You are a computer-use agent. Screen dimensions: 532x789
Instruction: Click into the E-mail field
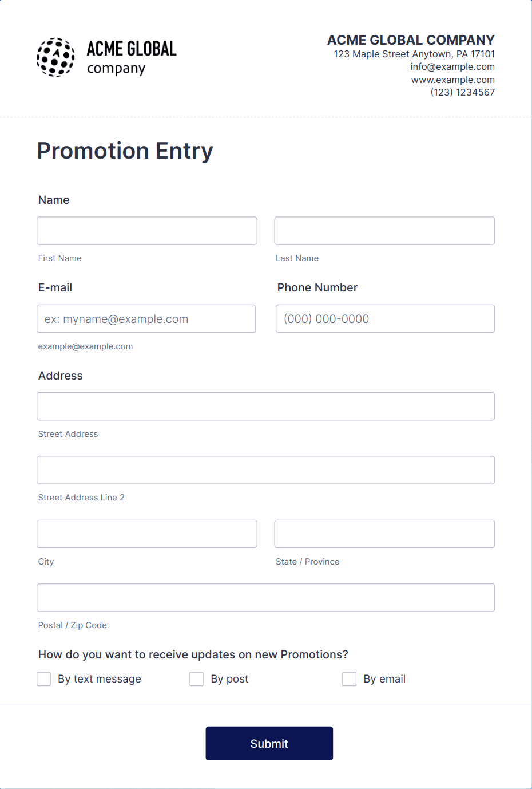pos(146,318)
